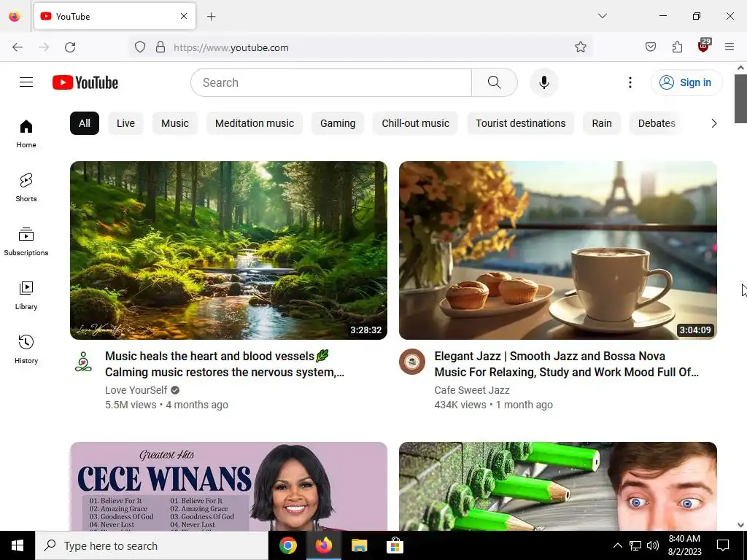Select the Music filter chip
The image size is (747, 560).
tap(175, 123)
